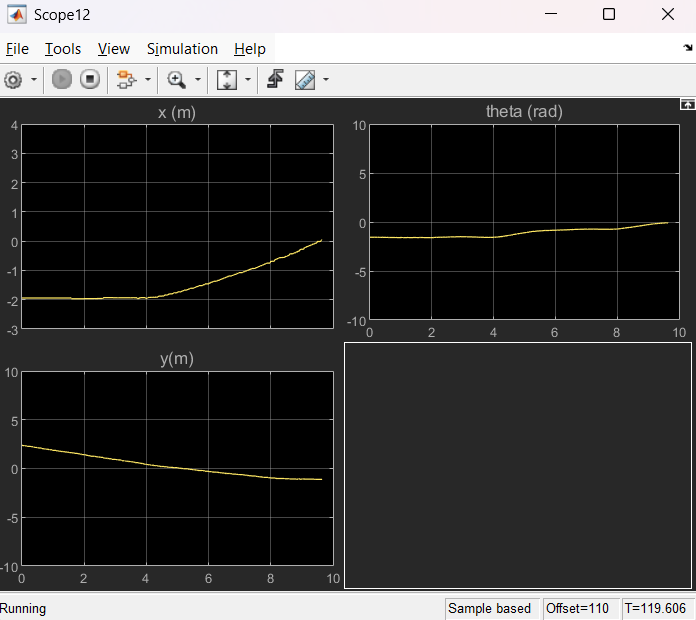Open the Help menu
This screenshot has height=620, width=696.
[249, 49]
